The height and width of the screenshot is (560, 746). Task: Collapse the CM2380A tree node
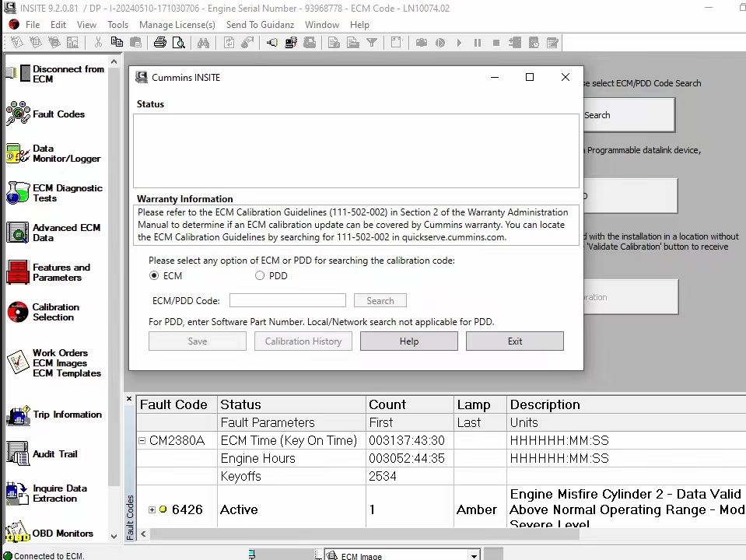[x=142, y=441]
